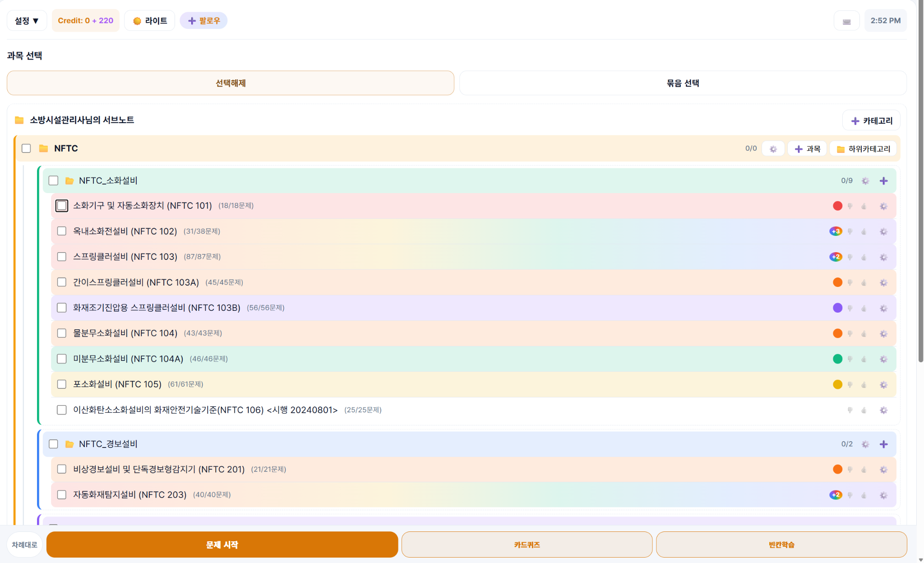924x563 pixels.
Task: Thumbs up 포소화설비 (NFTC 105)
Action: (864, 385)
